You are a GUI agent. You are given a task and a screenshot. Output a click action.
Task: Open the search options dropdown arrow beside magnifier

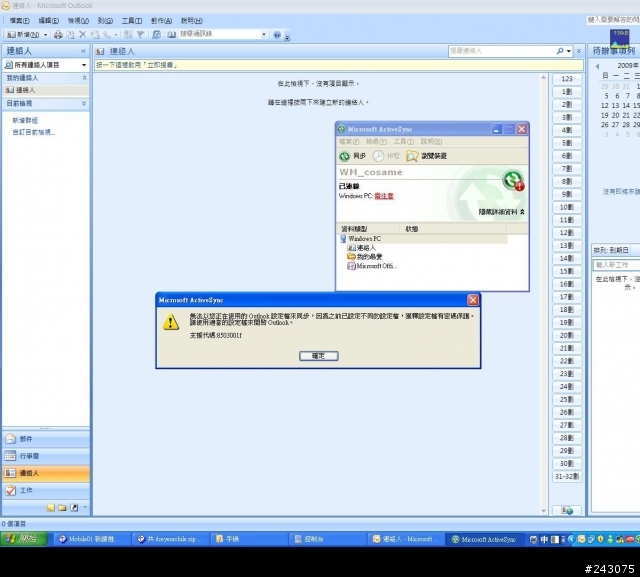pos(569,51)
